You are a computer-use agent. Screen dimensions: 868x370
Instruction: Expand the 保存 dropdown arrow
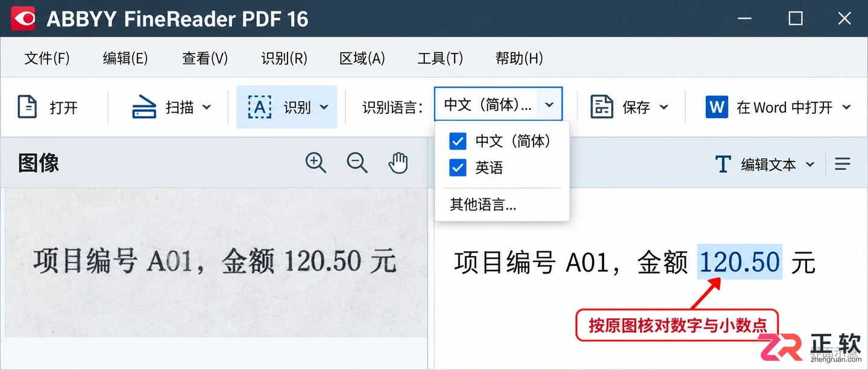664,107
